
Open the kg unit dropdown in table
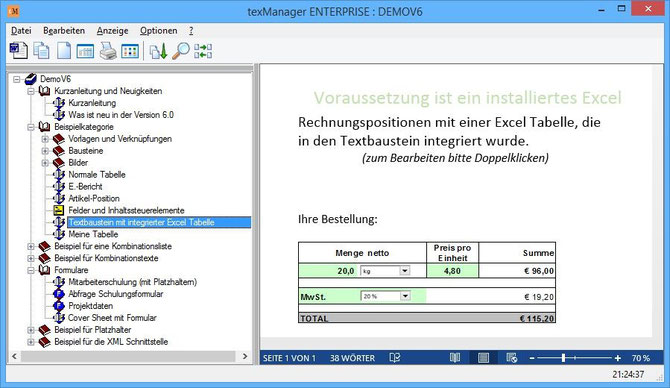(405, 270)
